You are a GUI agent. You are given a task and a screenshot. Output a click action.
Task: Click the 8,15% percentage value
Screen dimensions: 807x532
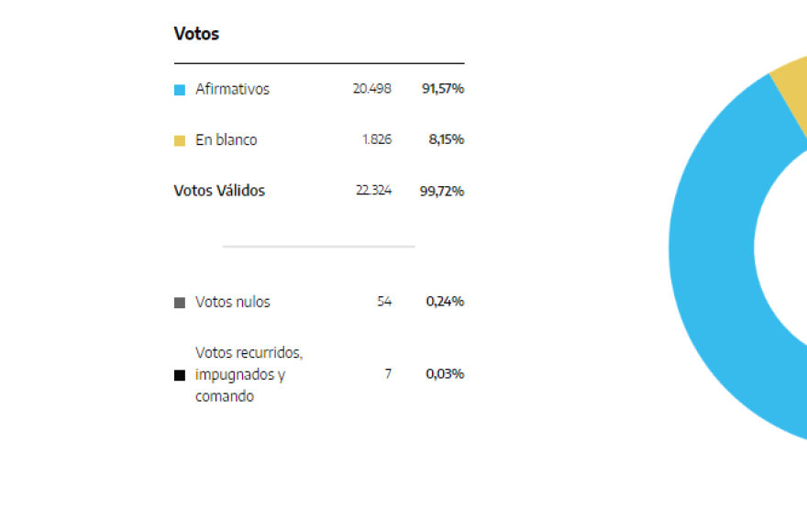click(x=447, y=139)
